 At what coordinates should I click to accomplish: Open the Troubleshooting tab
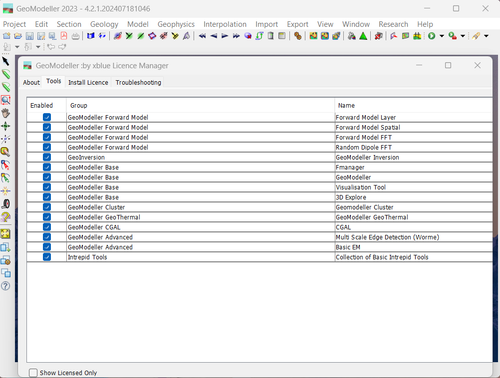(x=138, y=82)
